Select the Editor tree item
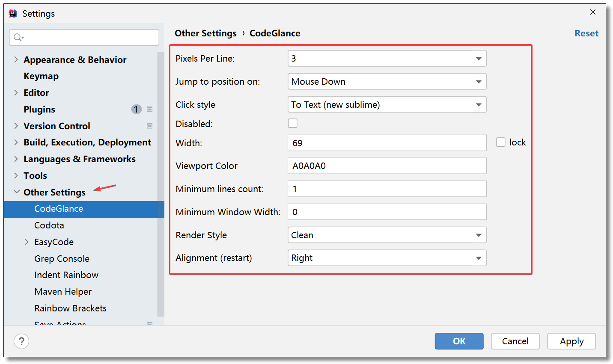Image resolution: width=613 pixels, height=364 pixels. (x=36, y=93)
